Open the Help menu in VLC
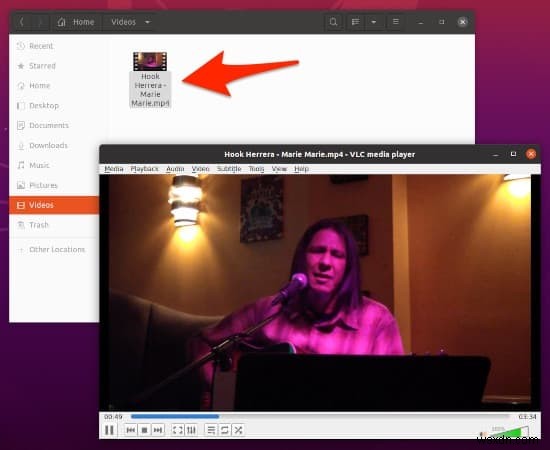550x450 pixels. (301, 169)
